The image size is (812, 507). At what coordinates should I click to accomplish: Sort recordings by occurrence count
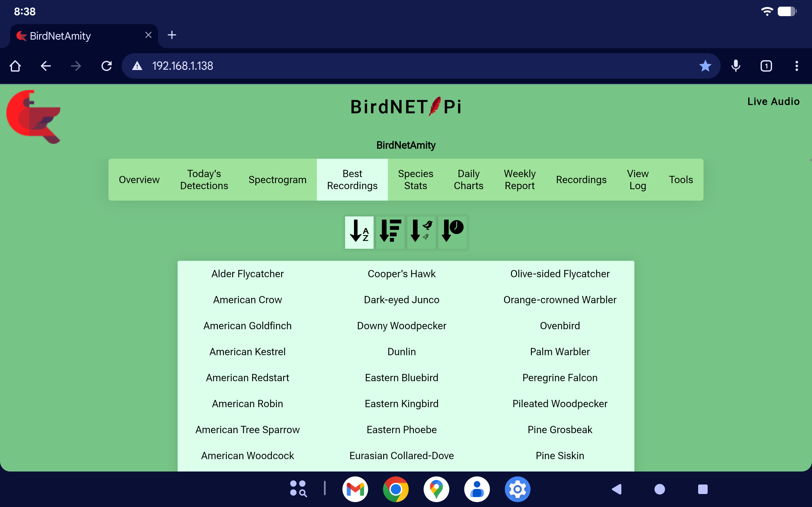(x=390, y=232)
